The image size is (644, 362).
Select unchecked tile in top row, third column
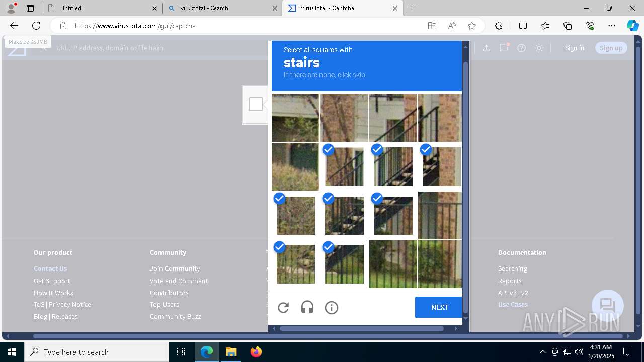393,118
